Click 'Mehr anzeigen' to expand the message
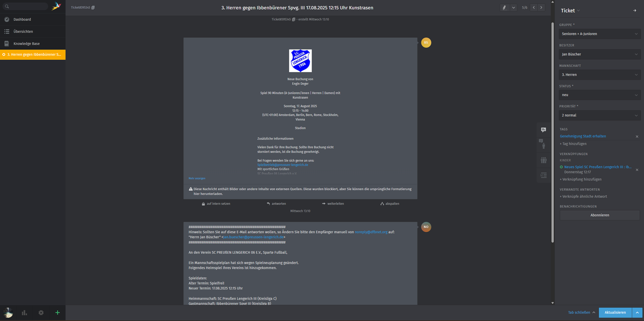The image size is (644, 321). pyautogui.click(x=197, y=178)
